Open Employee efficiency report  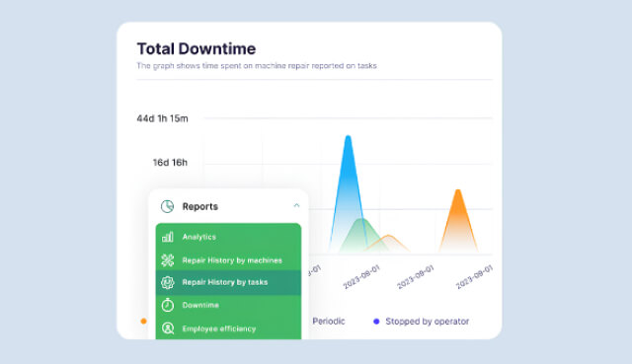[x=228, y=328]
